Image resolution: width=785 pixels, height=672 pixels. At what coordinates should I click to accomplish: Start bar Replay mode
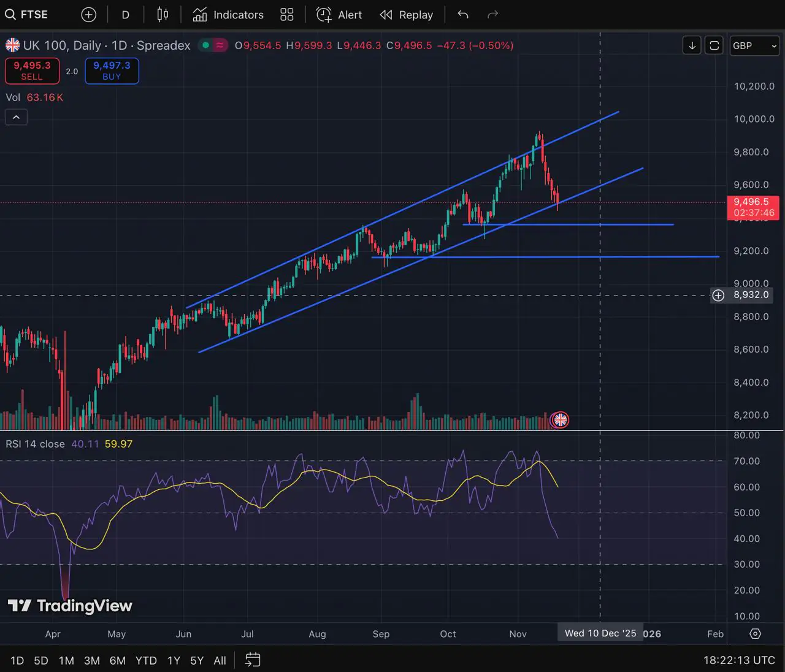[x=407, y=15]
